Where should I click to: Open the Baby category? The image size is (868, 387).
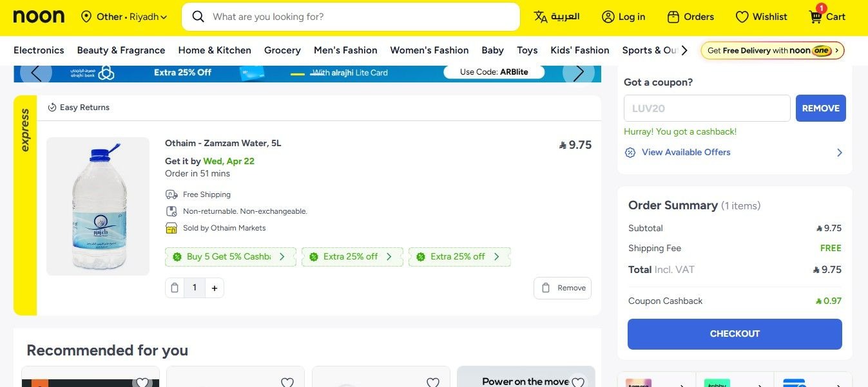pos(492,50)
